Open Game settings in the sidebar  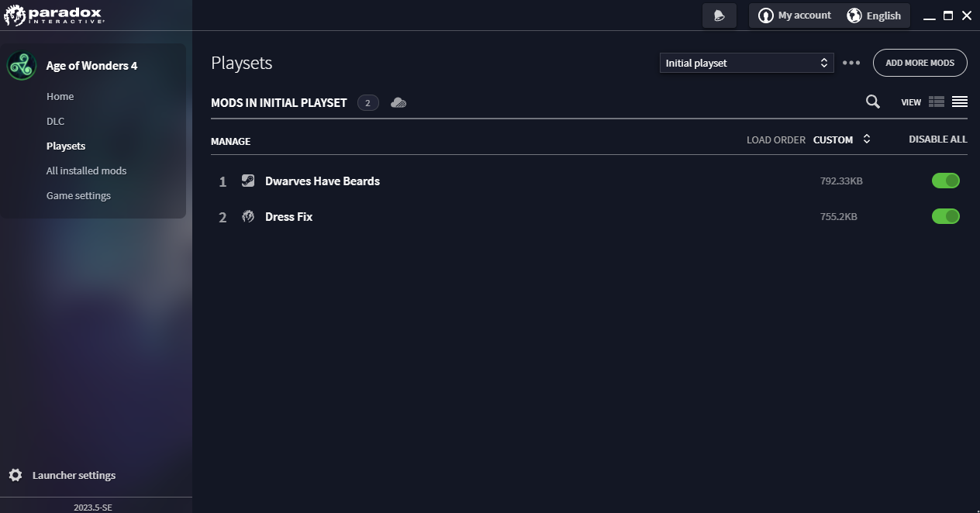78,195
